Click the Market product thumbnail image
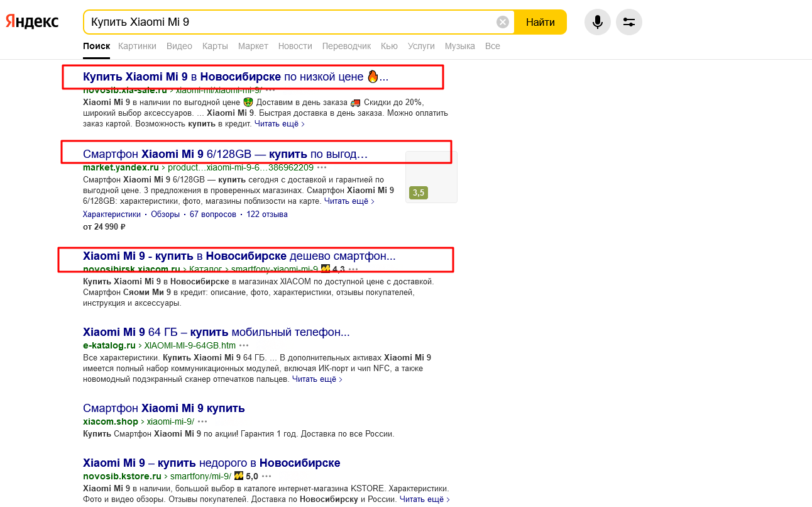Viewport: 812px width, 507px height. pyautogui.click(x=431, y=177)
